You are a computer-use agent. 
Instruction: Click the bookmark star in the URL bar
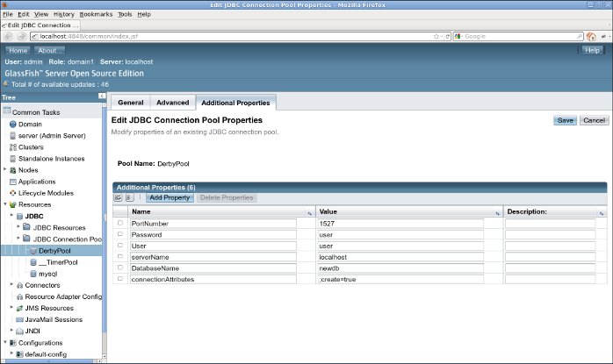point(436,36)
